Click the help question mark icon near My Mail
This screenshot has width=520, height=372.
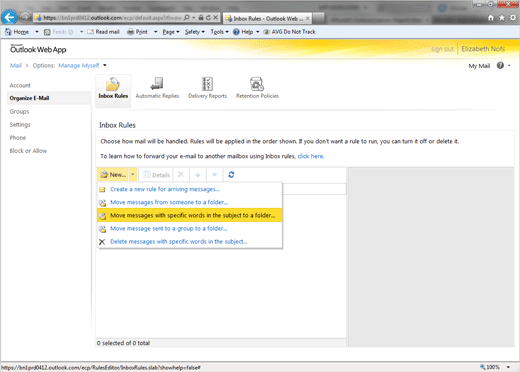(x=500, y=65)
